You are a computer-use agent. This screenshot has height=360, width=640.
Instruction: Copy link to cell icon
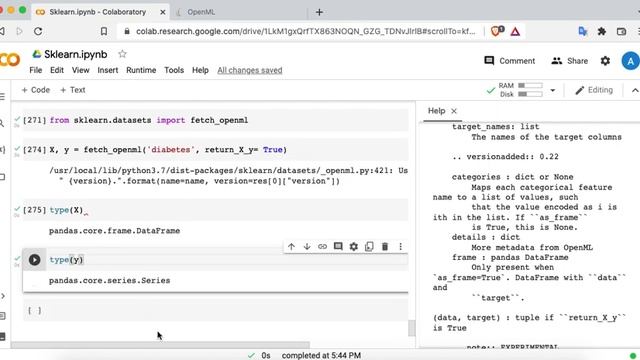[322, 247]
